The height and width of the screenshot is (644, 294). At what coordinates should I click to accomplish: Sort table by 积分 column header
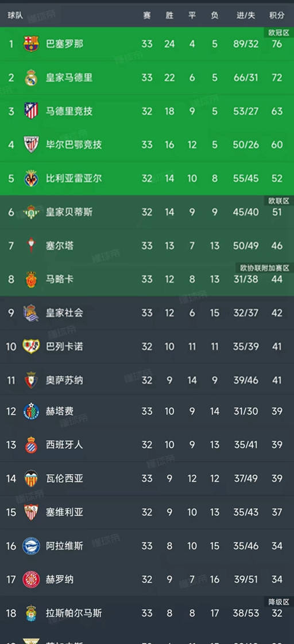tap(277, 15)
